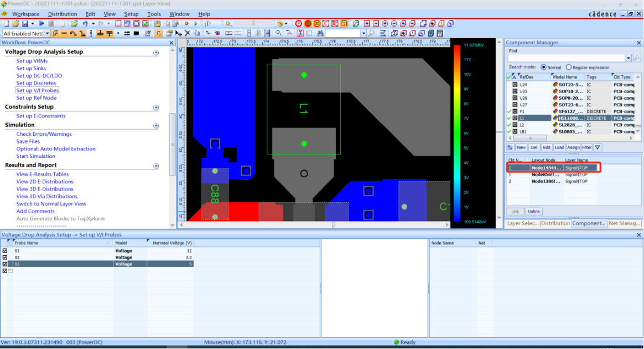The width and height of the screenshot is (644, 349).
Task: Click the red dashed selection rectangle icon
Action: (118, 23)
